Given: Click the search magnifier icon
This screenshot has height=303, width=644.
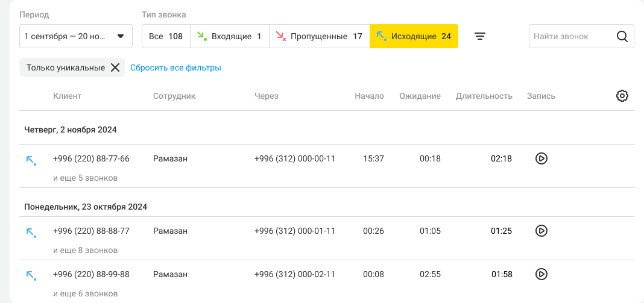Looking at the screenshot, I should click(622, 36).
